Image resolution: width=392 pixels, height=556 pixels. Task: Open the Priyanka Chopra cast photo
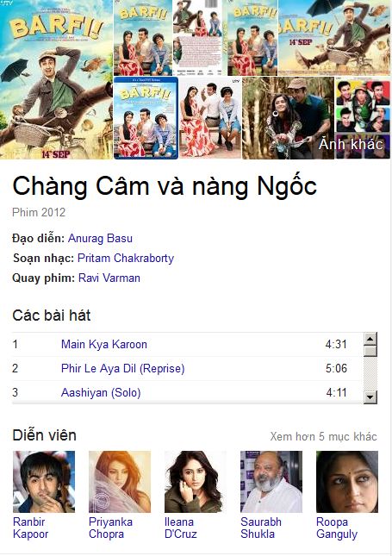[120, 482]
